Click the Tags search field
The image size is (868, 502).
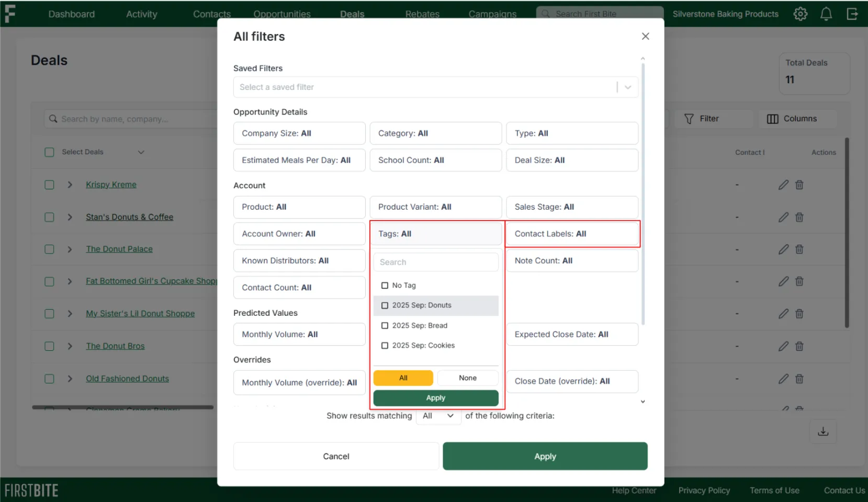(435, 262)
